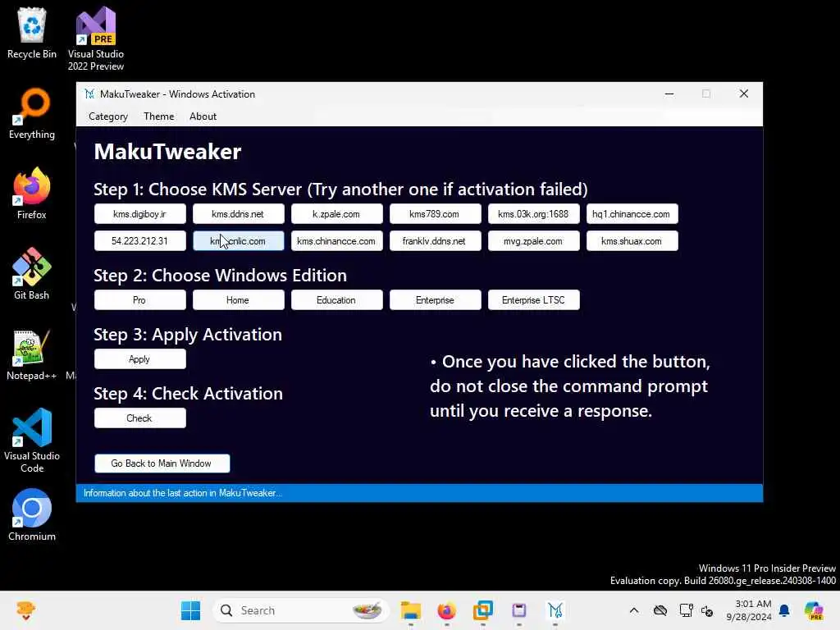The width and height of the screenshot is (840, 630).
Task: Open Git Bash desktop shortcut
Action: tap(32, 274)
